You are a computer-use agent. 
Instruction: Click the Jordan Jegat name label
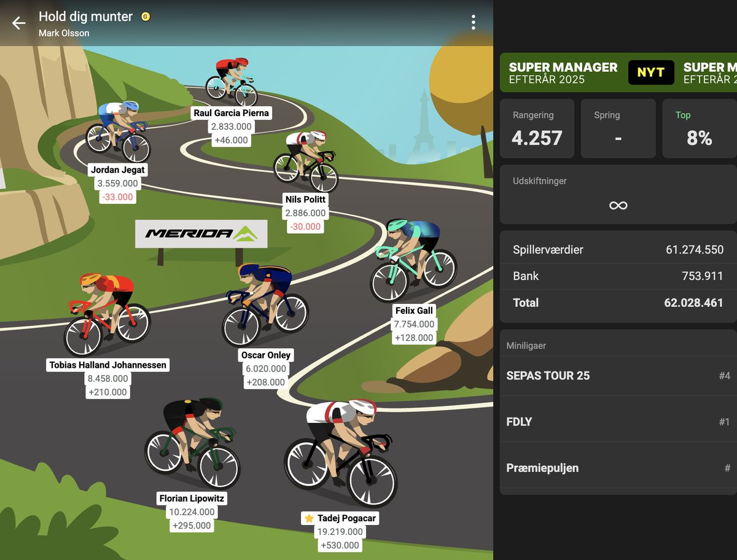click(118, 169)
